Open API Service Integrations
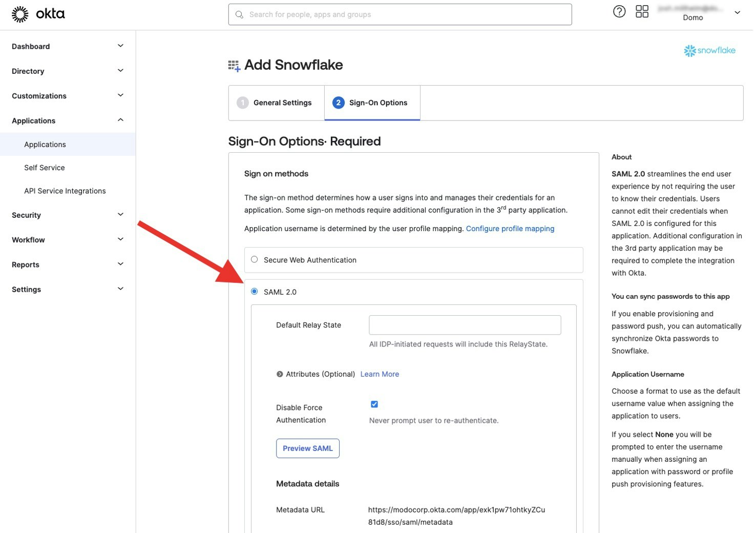The width and height of the screenshot is (756, 533). click(65, 191)
